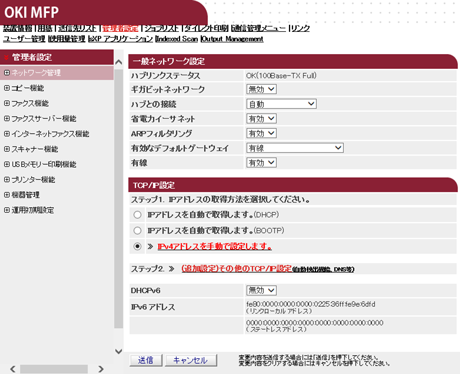
Task: Open the IPv4アドレスを手動で設定します link
Action: 214,246
